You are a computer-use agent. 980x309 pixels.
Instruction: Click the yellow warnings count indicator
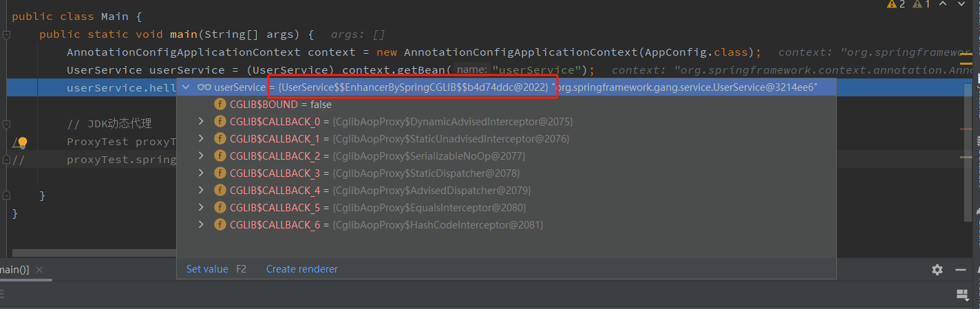[895, 4]
